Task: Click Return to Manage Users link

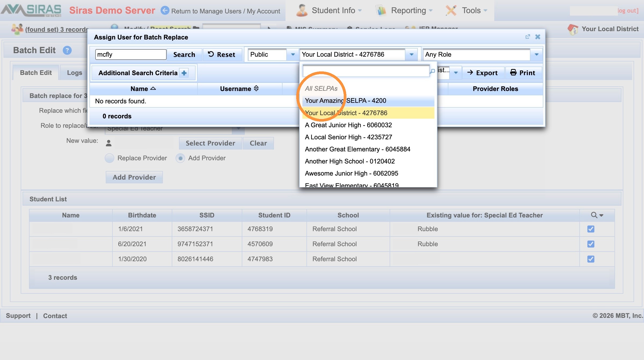Action: tap(226, 11)
